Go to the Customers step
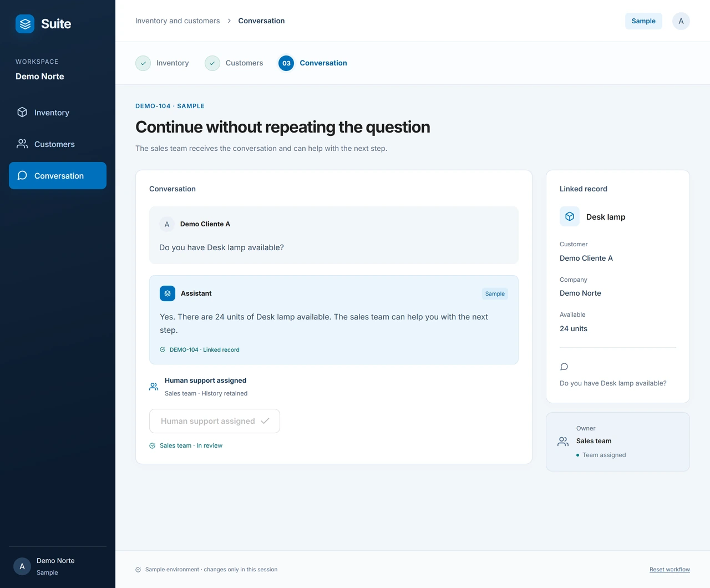710x588 pixels. (x=234, y=63)
